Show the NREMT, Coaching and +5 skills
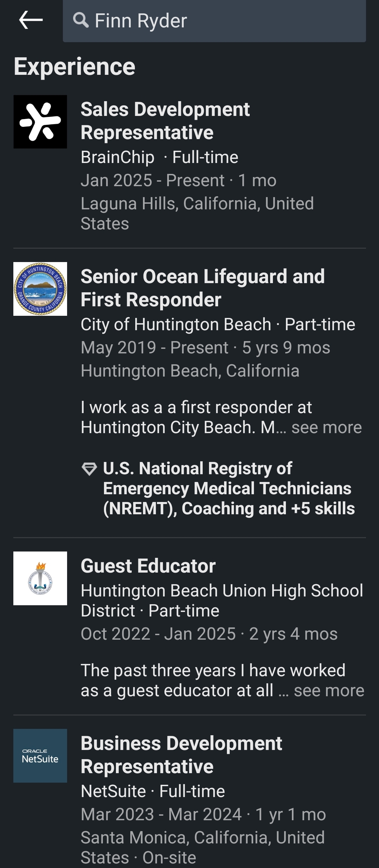The width and height of the screenshot is (379, 868). (229, 488)
